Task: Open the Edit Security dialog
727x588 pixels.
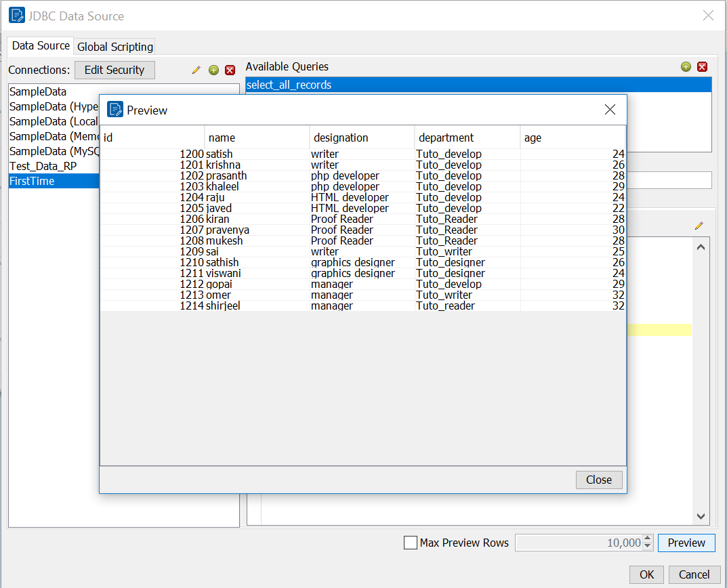Action: [115, 70]
